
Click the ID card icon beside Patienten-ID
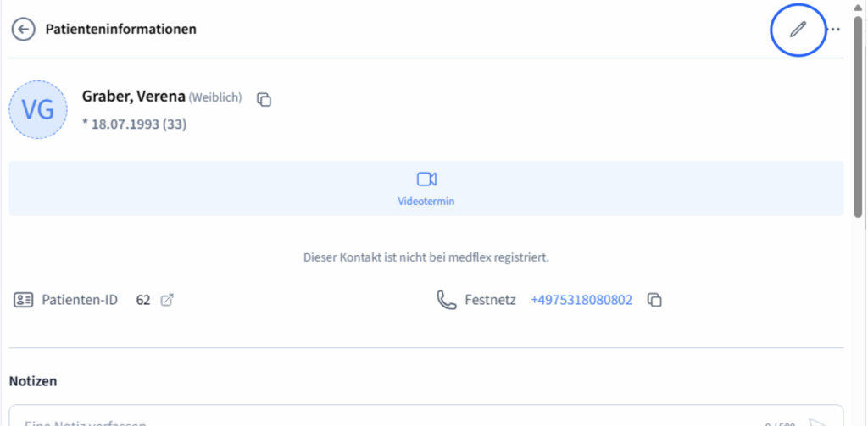tap(23, 301)
